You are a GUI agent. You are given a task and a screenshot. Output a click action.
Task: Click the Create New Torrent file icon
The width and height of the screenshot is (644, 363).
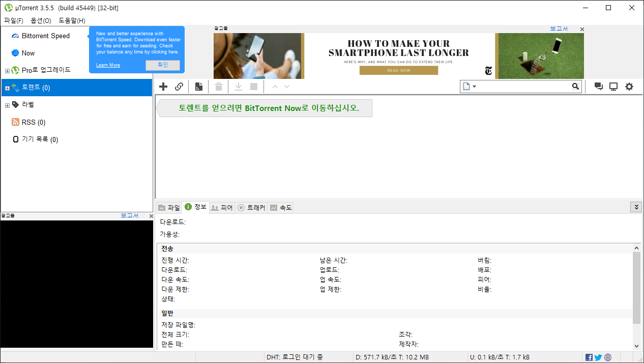(199, 87)
